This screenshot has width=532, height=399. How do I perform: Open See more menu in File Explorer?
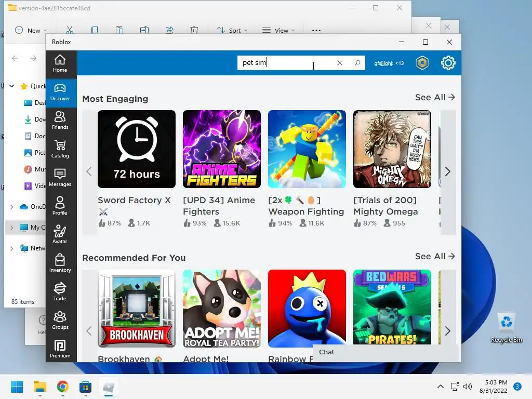pyautogui.click(x=316, y=30)
